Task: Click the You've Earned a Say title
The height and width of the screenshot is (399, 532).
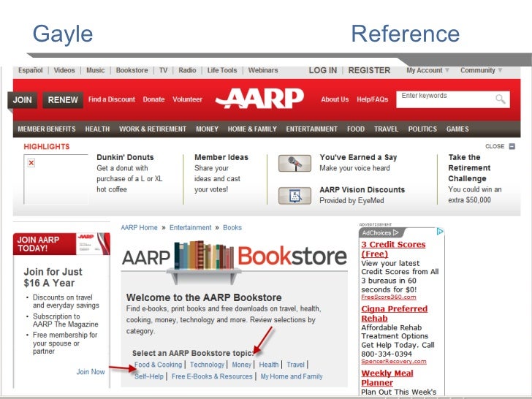Action: (x=358, y=157)
